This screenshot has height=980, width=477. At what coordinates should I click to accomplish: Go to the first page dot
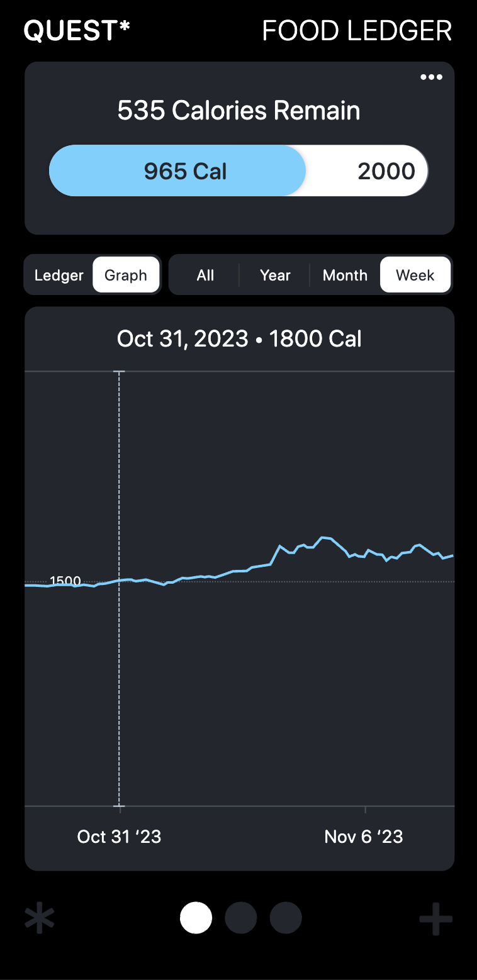196,918
